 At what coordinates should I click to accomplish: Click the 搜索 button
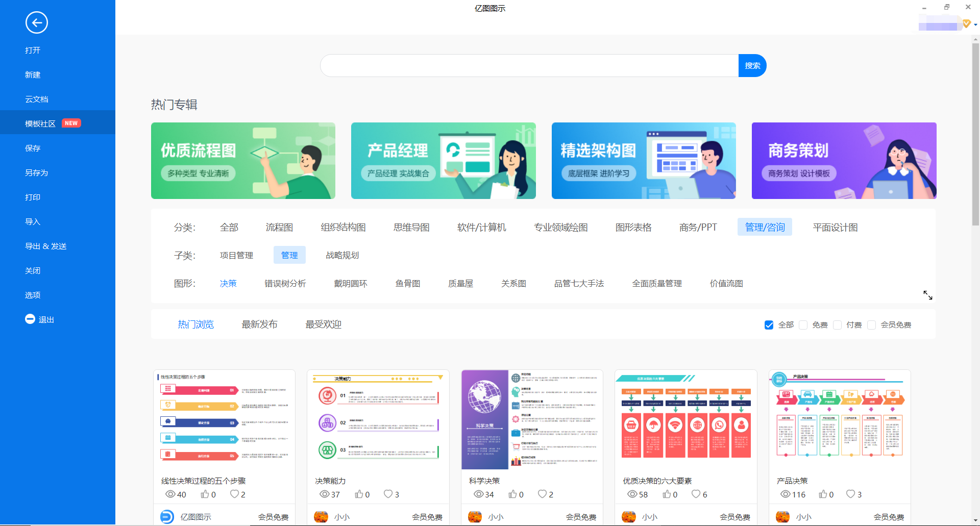[752, 66]
